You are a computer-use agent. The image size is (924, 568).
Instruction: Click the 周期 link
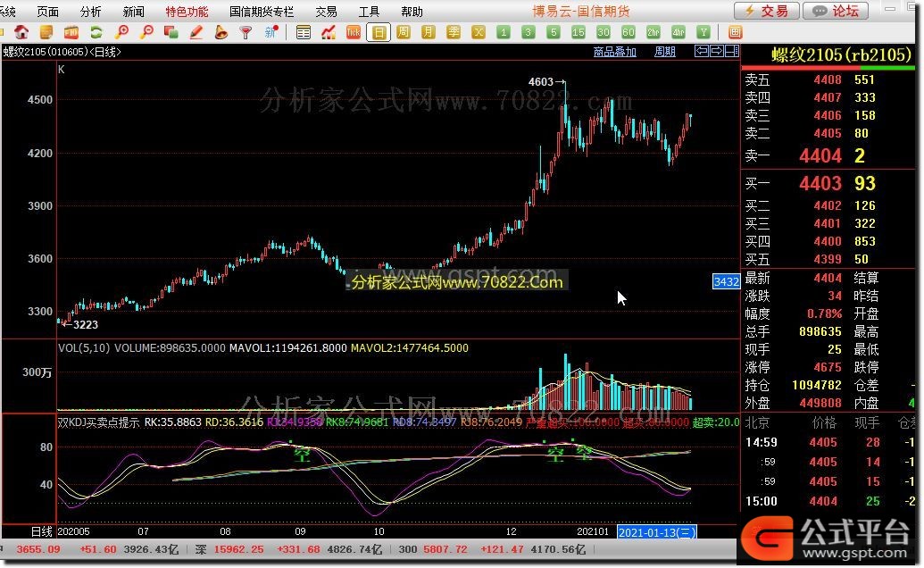665,52
